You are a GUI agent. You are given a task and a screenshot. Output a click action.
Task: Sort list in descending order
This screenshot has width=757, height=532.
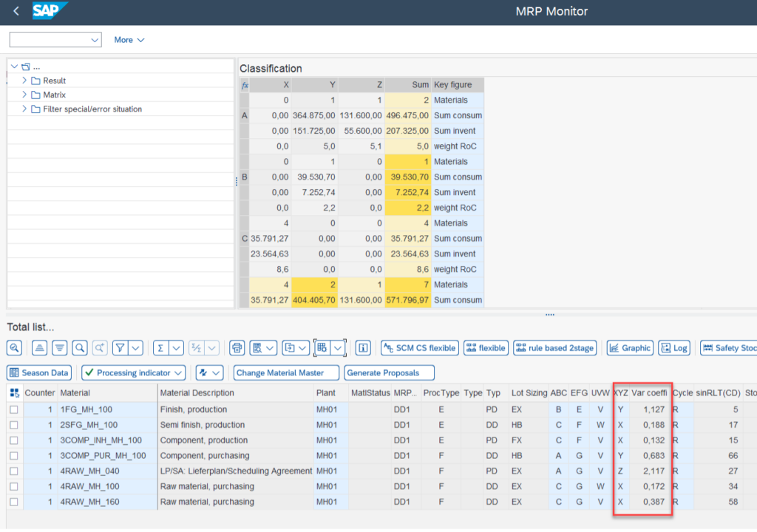coord(59,347)
